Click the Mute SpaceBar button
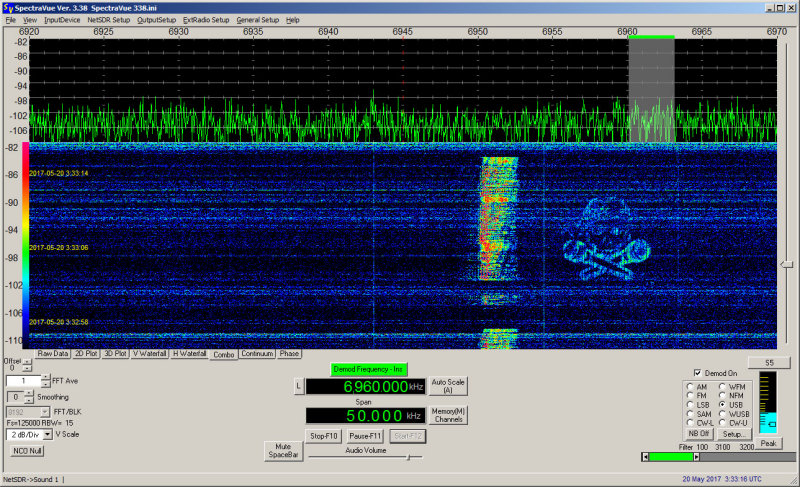Image resolution: width=800 pixels, height=487 pixels. [x=283, y=450]
